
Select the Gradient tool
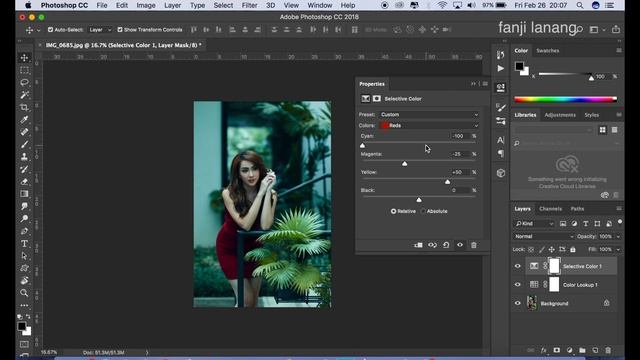click(24, 194)
